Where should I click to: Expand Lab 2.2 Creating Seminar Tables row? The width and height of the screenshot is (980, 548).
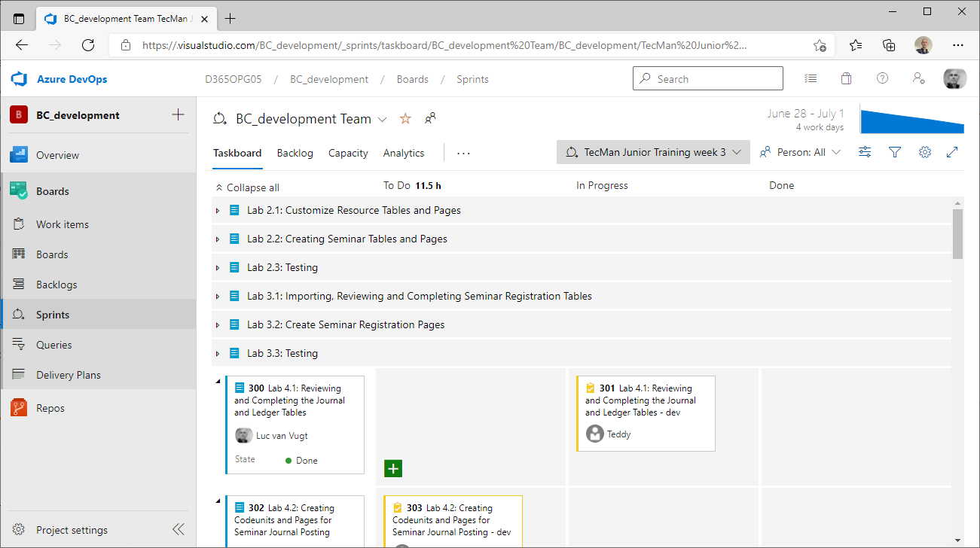click(x=218, y=239)
